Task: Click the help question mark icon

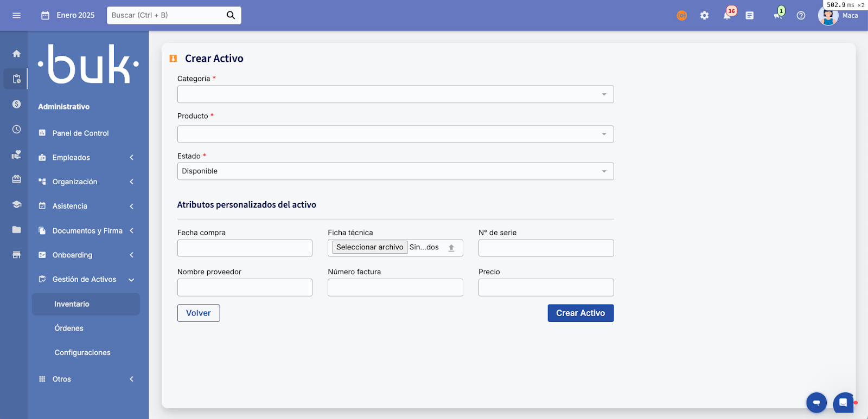Action: [x=801, y=15]
